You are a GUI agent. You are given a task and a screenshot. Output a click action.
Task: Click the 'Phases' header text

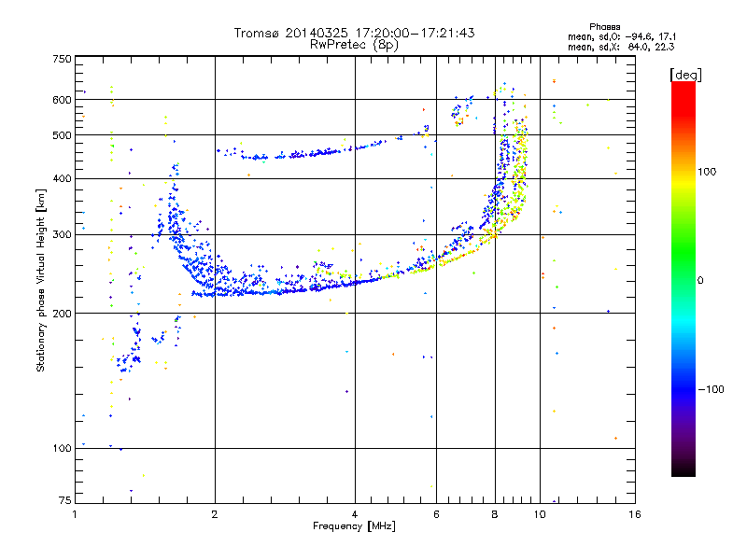pyautogui.click(x=604, y=27)
